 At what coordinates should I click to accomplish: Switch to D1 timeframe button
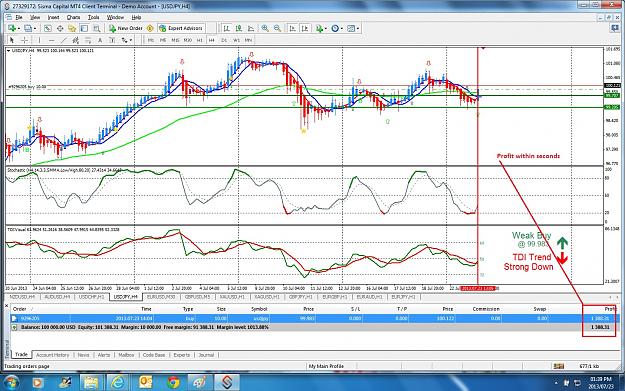click(x=224, y=40)
